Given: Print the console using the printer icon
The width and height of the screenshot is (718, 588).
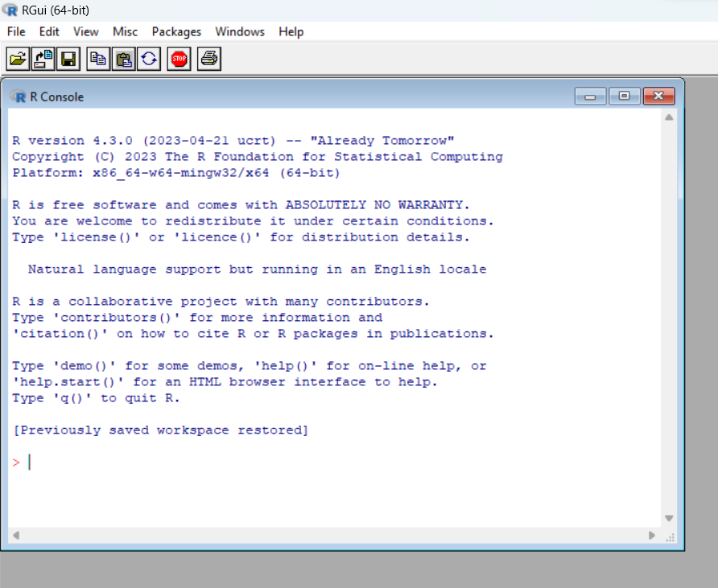Looking at the screenshot, I should tap(209, 59).
